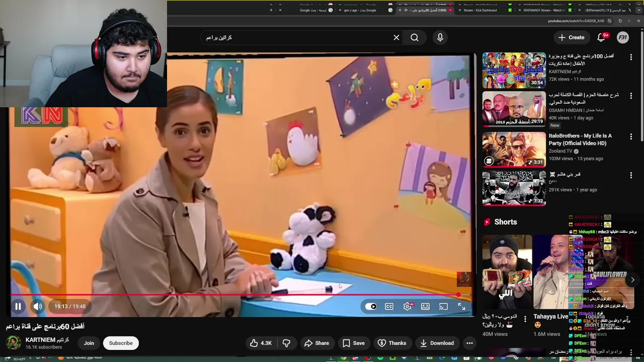The image size is (644, 362).
Task: Mute the video volume speaker icon
Action: pyautogui.click(x=38, y=306)
